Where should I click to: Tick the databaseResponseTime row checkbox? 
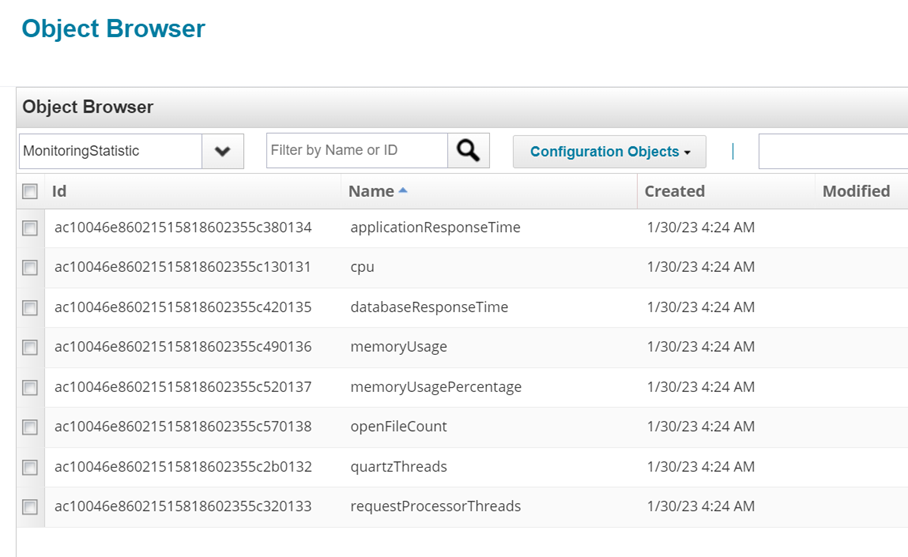pyautogui.click(x=30, y=308)
